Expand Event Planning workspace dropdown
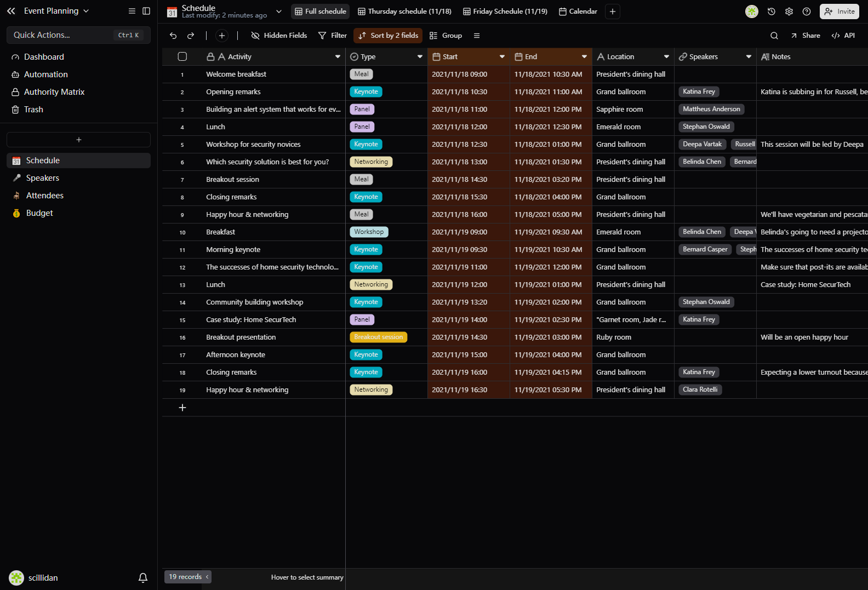 tap(86, 11)
